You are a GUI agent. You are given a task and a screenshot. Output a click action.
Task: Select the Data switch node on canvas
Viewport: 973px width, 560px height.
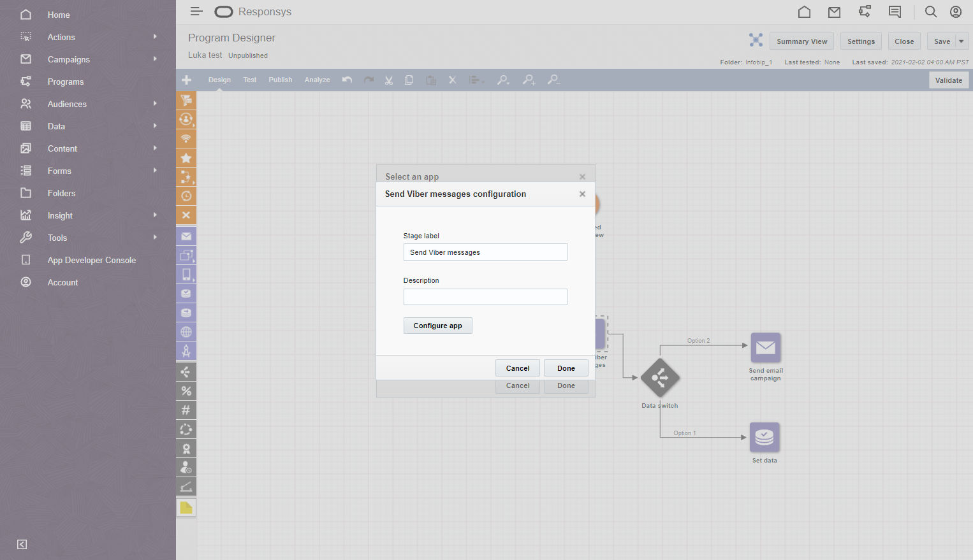(x=660, y=378)
